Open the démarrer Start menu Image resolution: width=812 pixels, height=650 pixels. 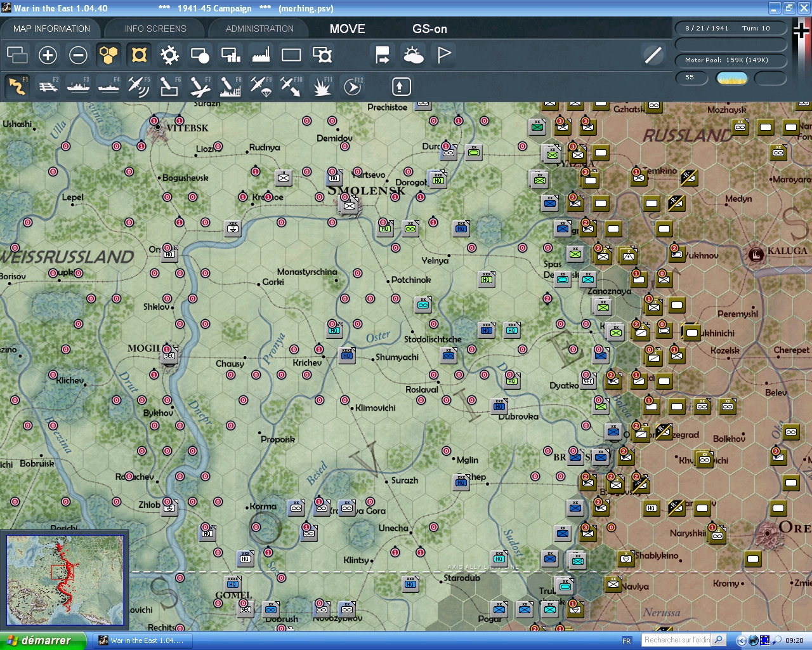[x=43, y=640]
